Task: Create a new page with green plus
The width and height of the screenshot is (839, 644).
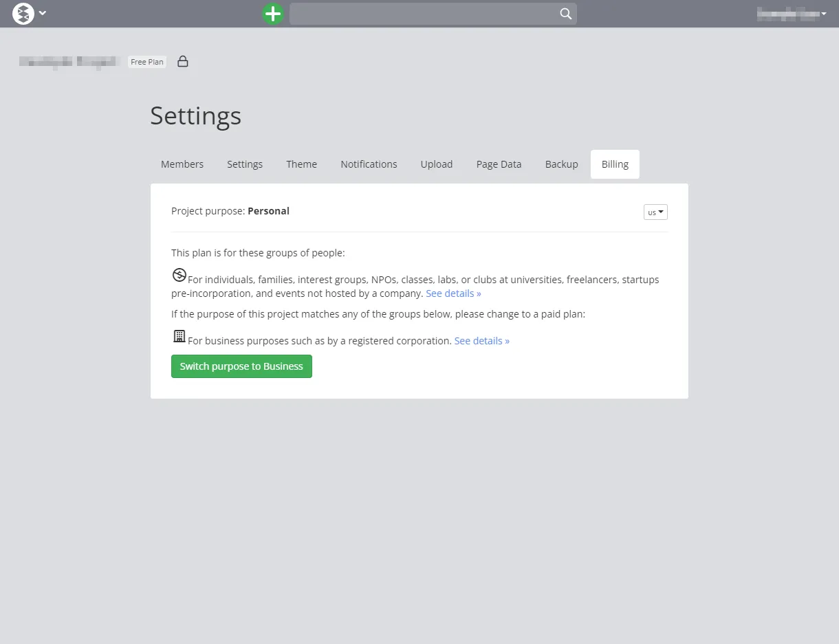Action: point(273,14)
